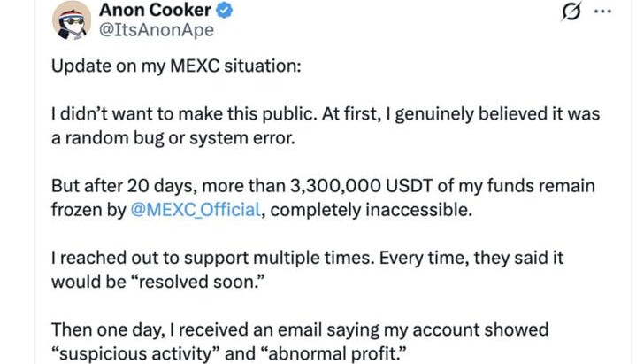Open the @ItsAnonApe handle link

tap(157, 30)
